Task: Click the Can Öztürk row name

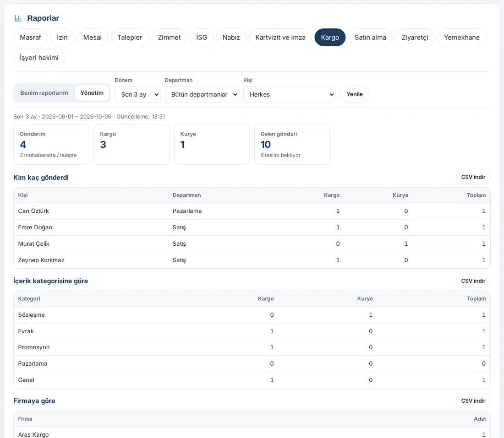Action: (33, 211)
